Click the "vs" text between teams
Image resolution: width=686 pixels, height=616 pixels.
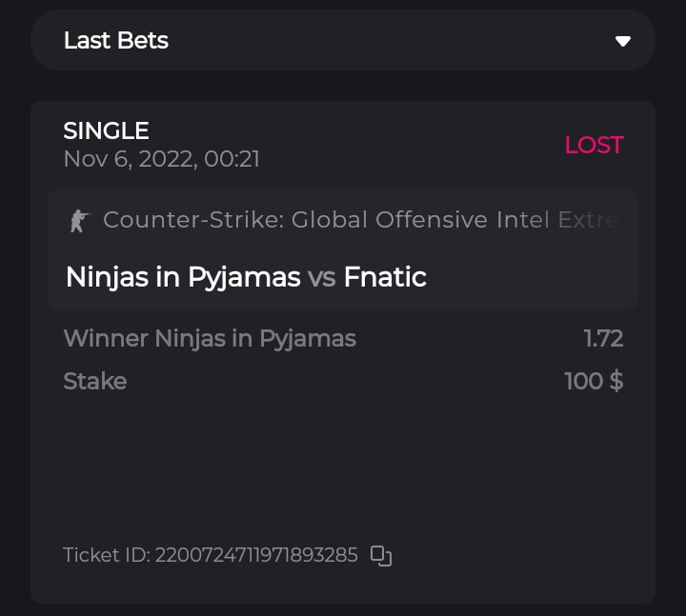(322, 277)
